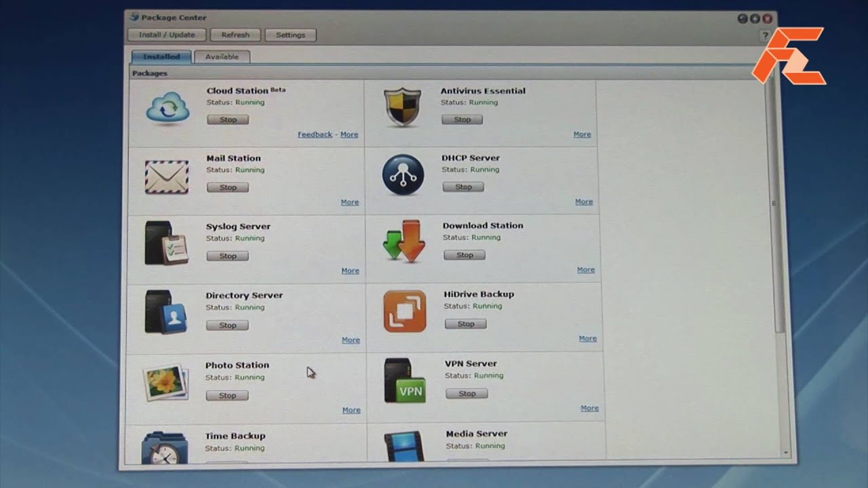Viewport: 868px width, 488px height.
Task: Click the Mail Station title text
Action: [x=233, y=159]
